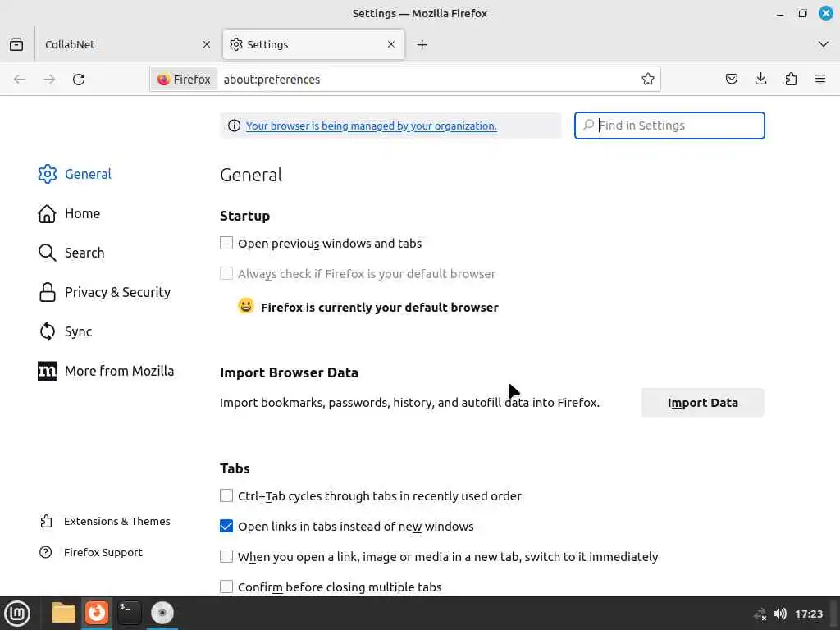Launch Terminal from the taskbar
Image resolution: width=840 pixels, height=630 pixels.
(129, 613)
